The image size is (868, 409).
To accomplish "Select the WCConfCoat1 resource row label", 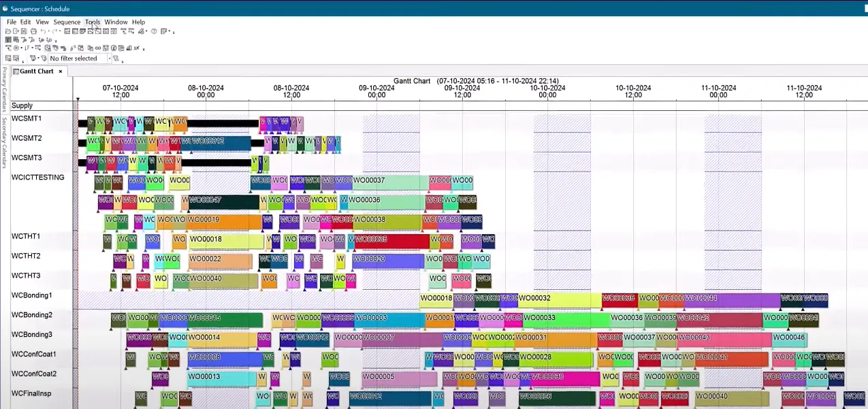I will tap(34, 355).
